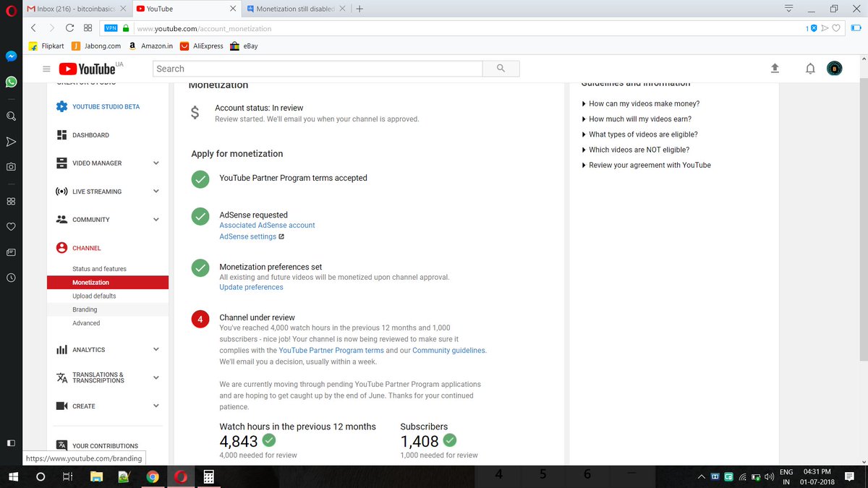868x488 pixels.
Task: Expand the Video Manager section
Action: pyautogui.click(x=156, y=163)
